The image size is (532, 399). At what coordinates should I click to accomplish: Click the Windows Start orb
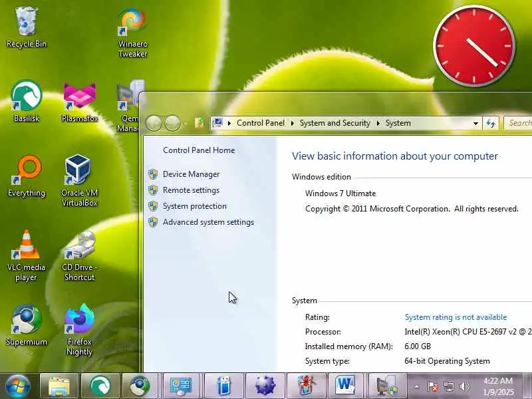[17, 386]
